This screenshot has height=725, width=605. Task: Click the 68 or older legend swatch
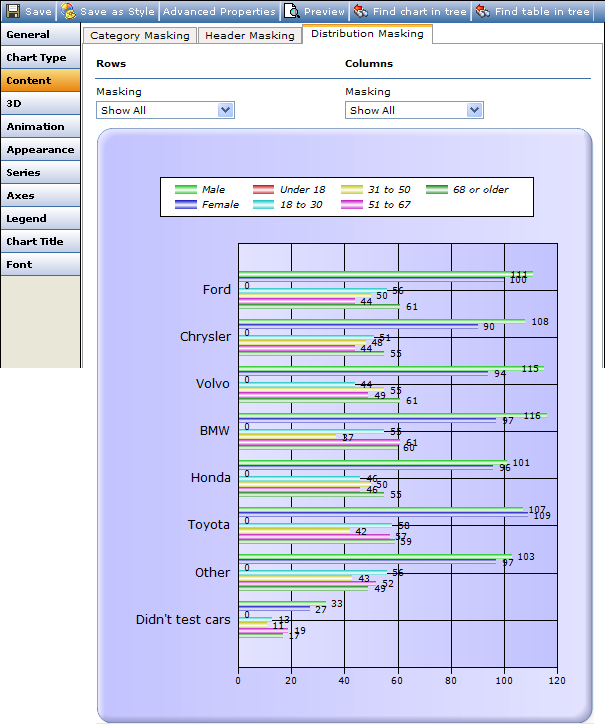pyautogui.click(x=437, y=190)
